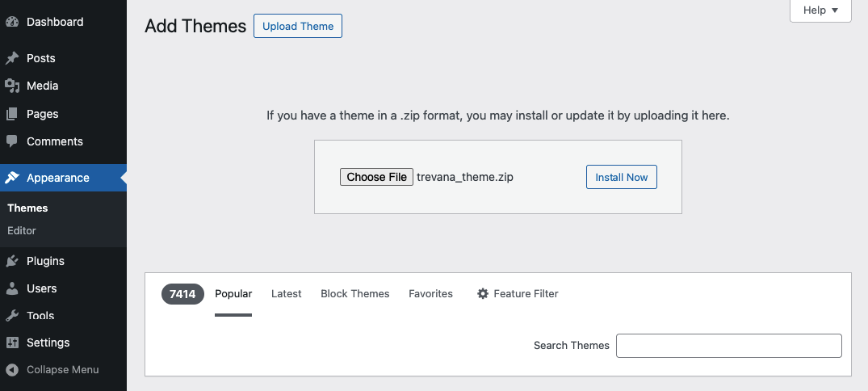The height and width of the screenshot is (391, 868).
Task: Click the Comments bubble icon
Action: tap(12, 141)
